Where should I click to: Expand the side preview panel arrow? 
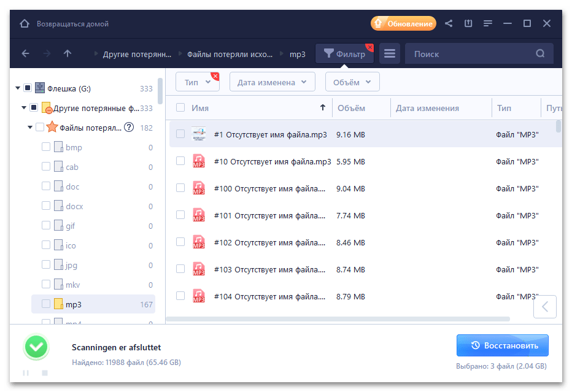click(x=544, y=307)
